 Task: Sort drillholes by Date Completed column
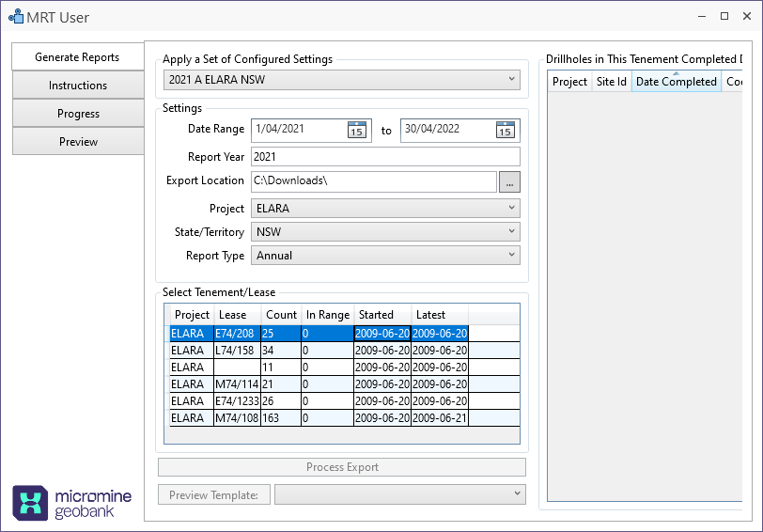(x=676, y=82)
